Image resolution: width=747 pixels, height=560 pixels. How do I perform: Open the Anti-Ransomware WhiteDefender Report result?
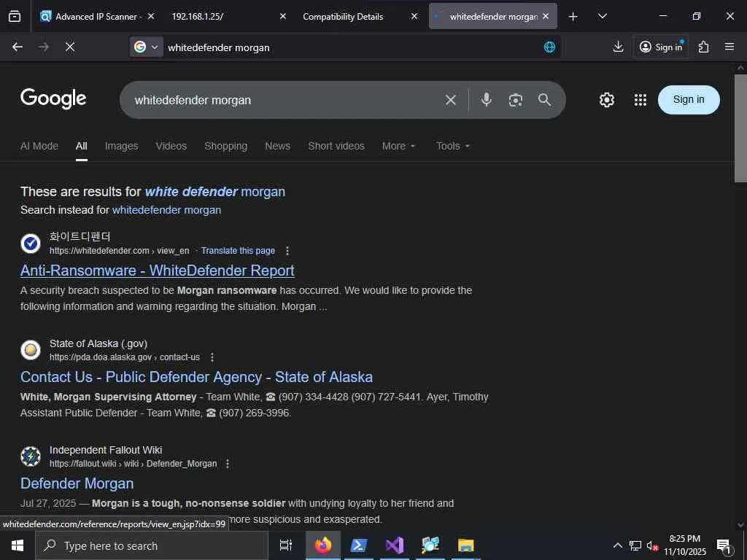click(158, 271)
